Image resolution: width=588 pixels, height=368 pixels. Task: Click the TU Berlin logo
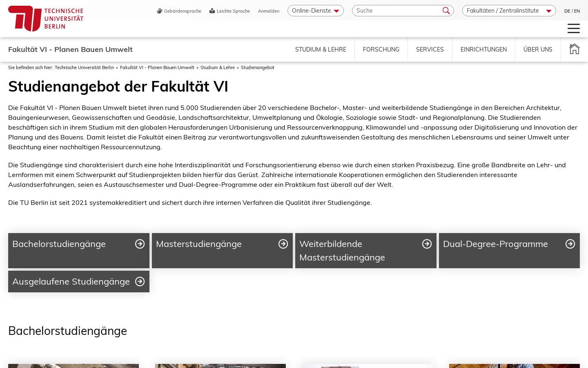click(46, 18)
